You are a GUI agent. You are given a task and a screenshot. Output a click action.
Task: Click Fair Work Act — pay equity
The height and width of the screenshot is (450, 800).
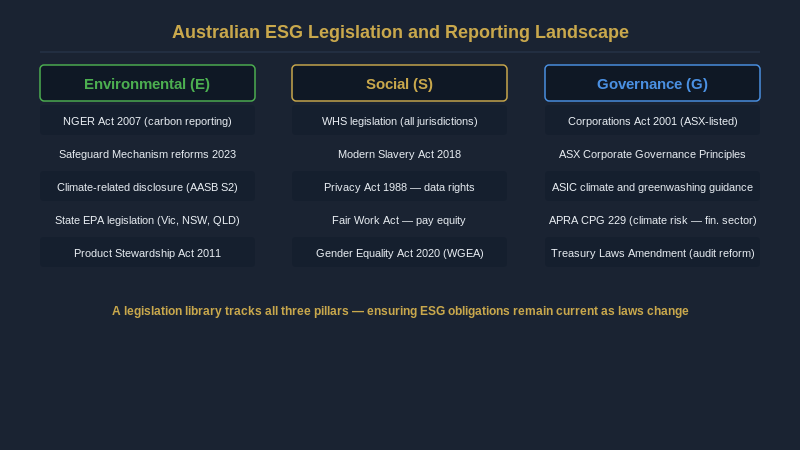point(399,220)
